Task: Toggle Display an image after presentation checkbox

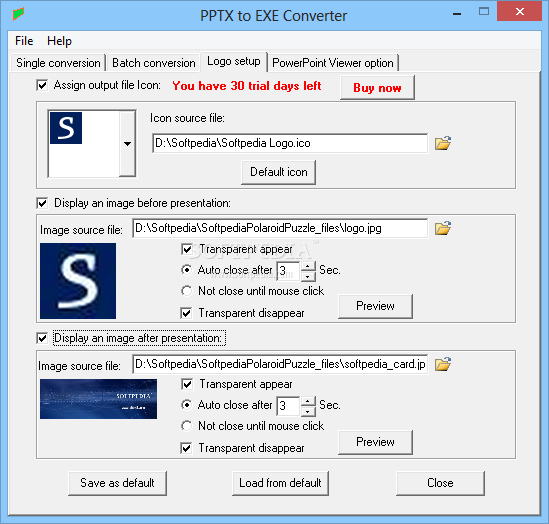Action: tap(42, 338)
